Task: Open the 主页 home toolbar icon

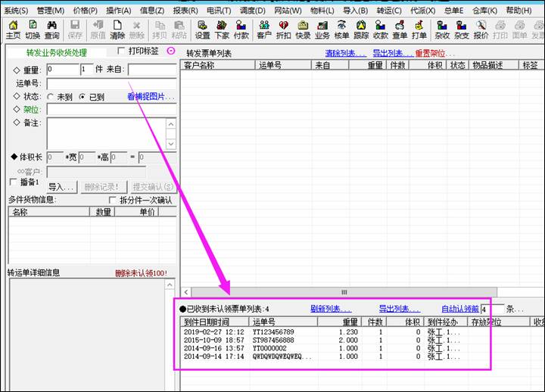Action: point(13,30)
